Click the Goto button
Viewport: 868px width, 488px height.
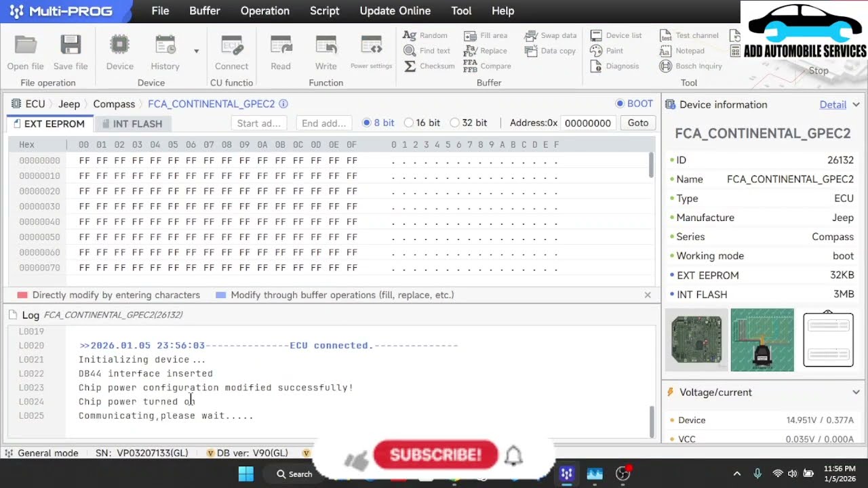(638, 123)
